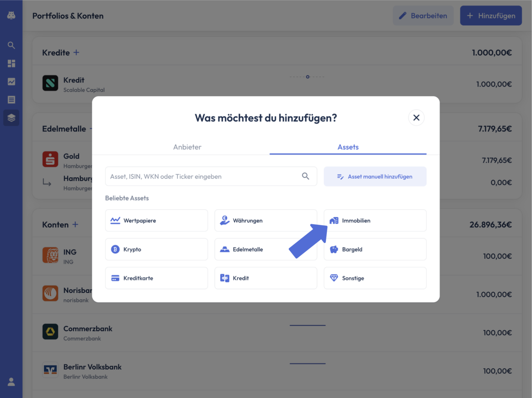Click the app logo at sidebar top
532x398 pixels.
click(11, 15)
